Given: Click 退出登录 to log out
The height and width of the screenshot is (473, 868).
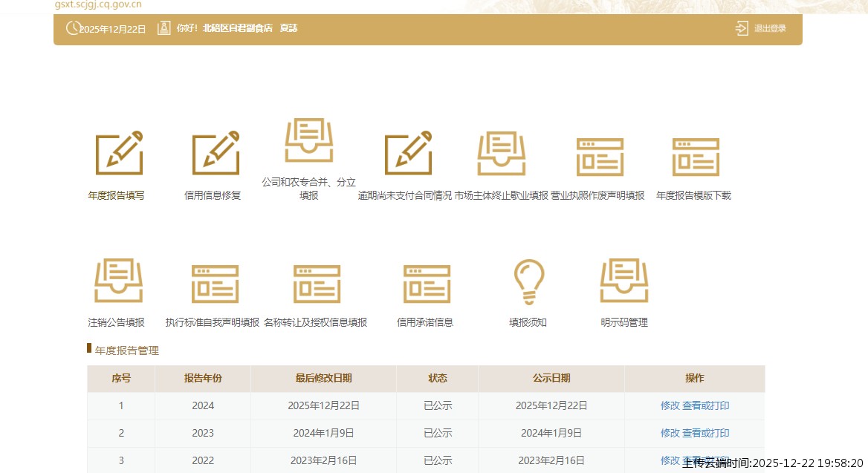Looking at the screenshot, I should tap(762, 28).
